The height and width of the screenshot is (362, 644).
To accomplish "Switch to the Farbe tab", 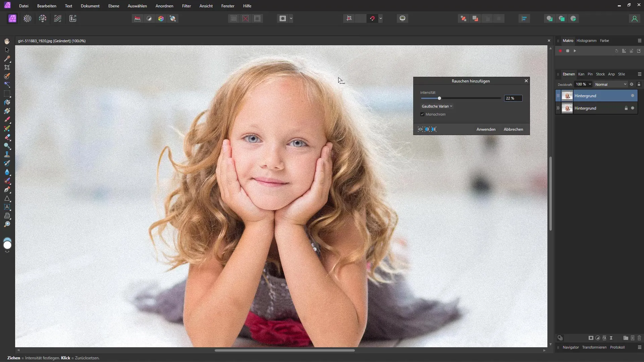I will coord(604,41).
